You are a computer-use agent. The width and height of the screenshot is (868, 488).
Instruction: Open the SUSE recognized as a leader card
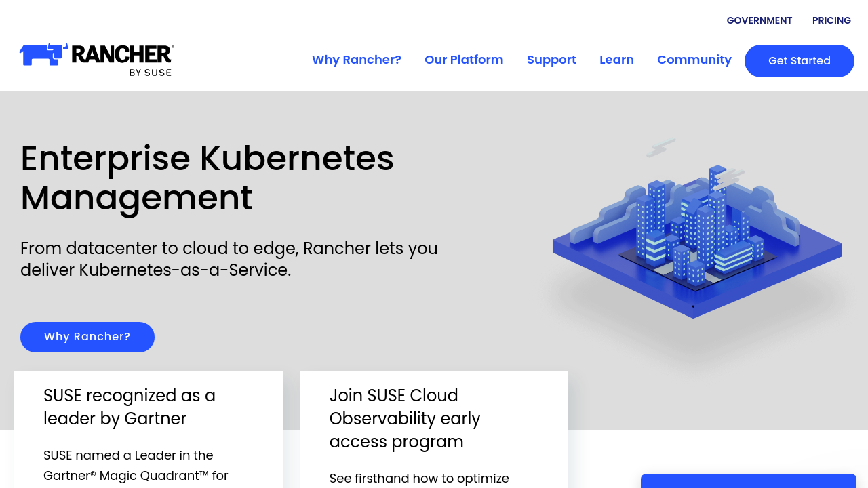click(x=148, y=430)
